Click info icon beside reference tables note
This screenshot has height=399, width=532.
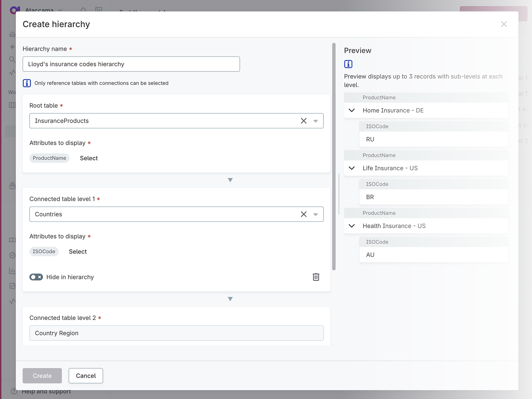pyautogui.click(x=27, y=83)
